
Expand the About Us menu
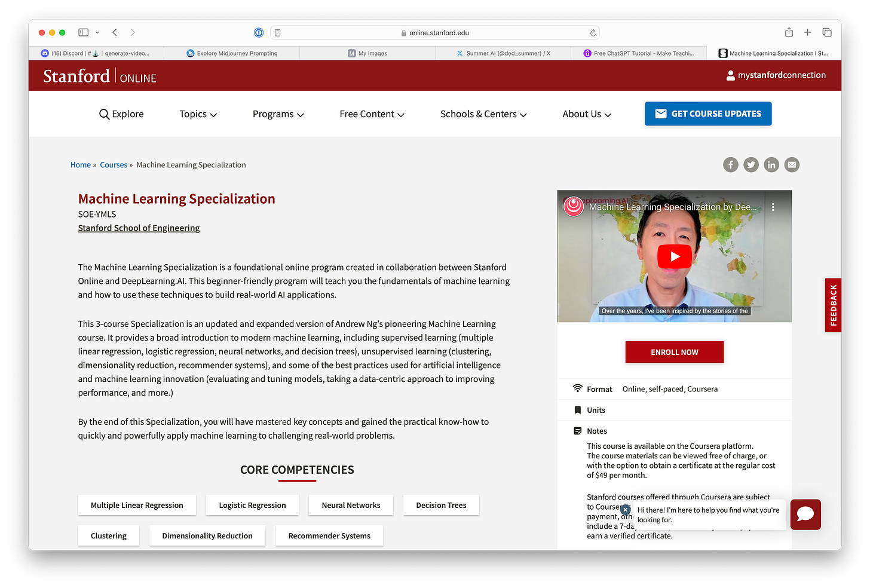point(587,114)
